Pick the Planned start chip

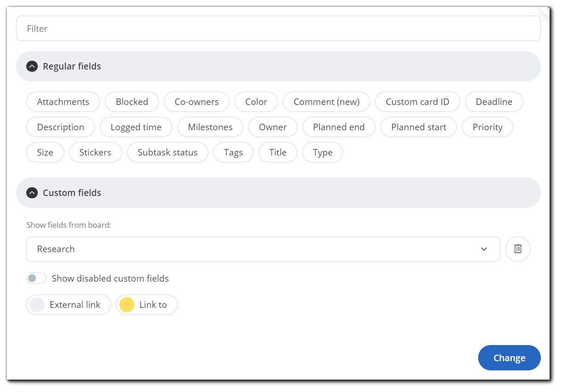(x=418, y=127)
